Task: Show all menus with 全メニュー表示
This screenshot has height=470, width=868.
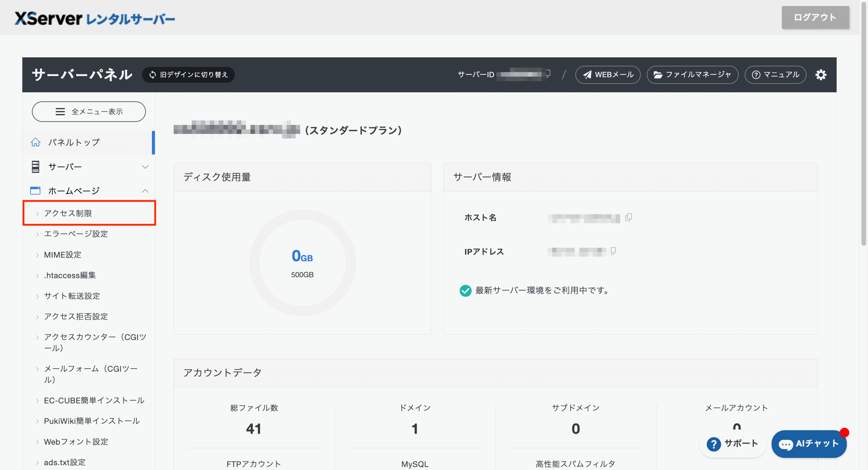Action: pos(89,112)
